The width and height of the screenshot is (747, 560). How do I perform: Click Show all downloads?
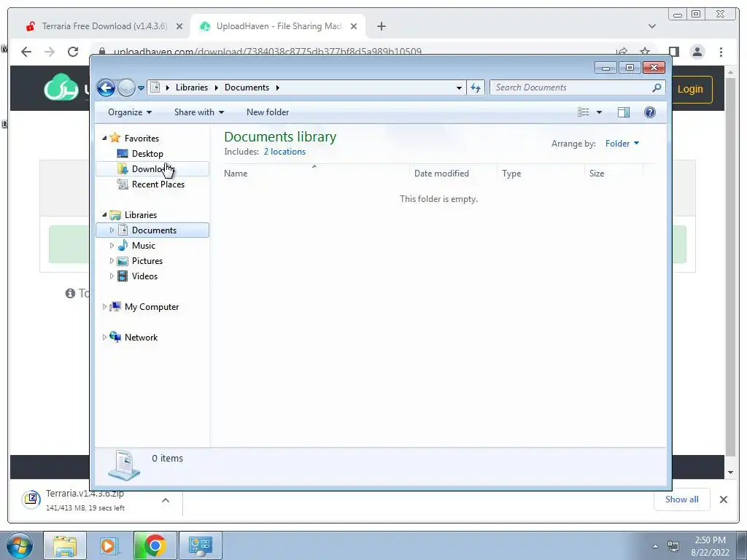coord(682,499)
